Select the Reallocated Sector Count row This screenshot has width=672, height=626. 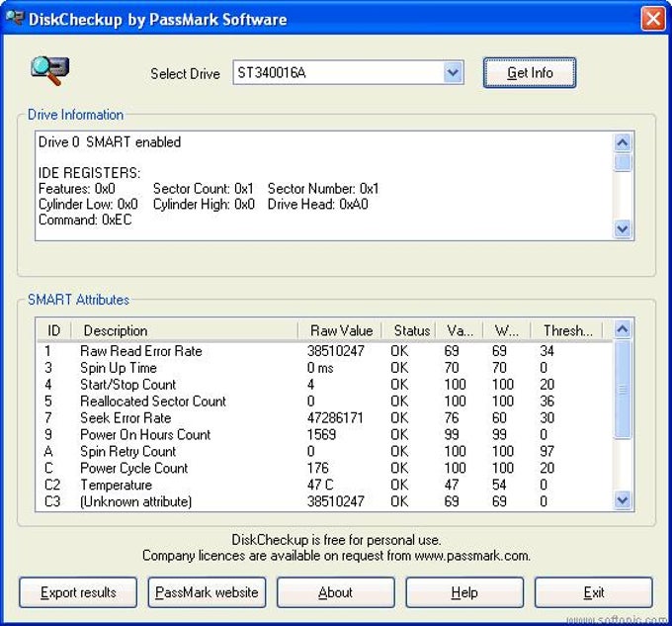coord(325,402)
